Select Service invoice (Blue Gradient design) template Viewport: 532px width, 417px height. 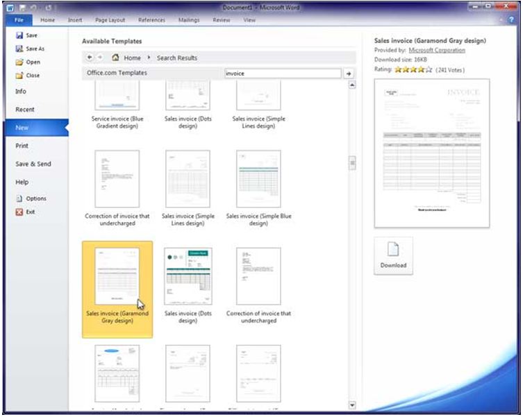[x=119, y=105]
